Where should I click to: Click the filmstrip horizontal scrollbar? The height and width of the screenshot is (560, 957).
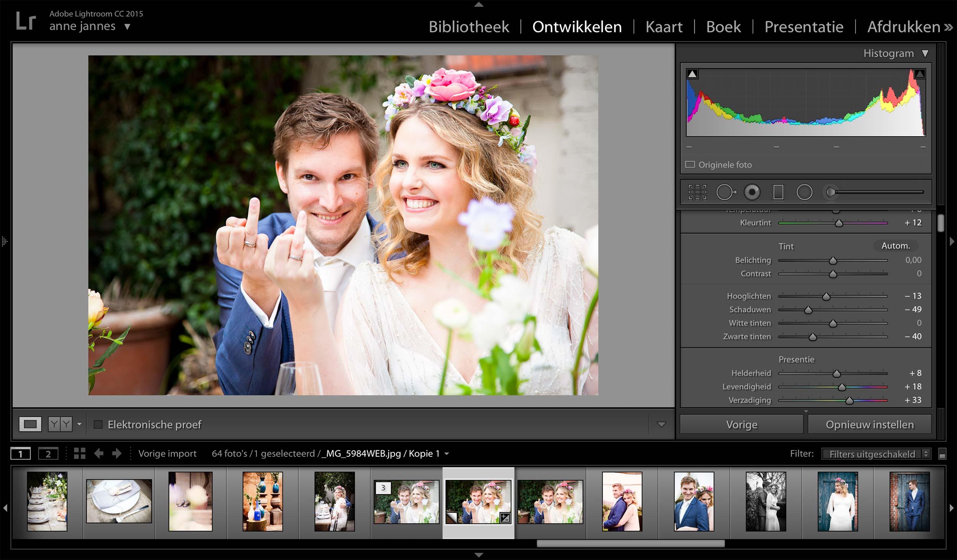click(630, 544)
